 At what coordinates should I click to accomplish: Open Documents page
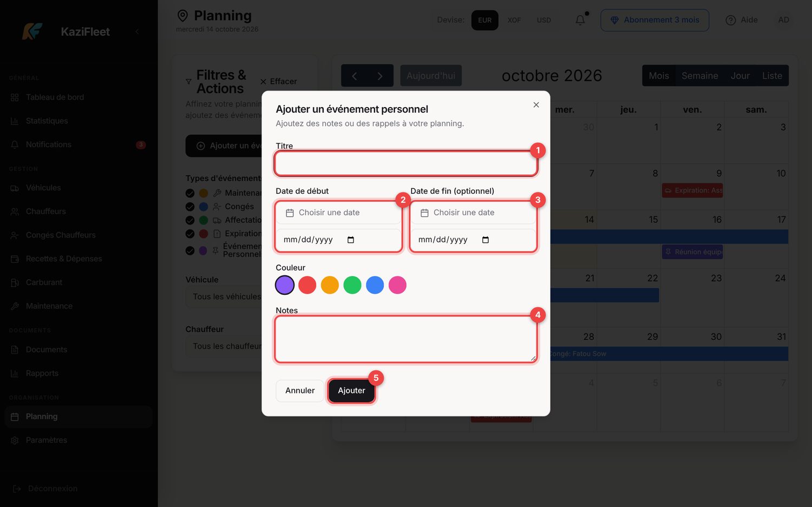78,350
